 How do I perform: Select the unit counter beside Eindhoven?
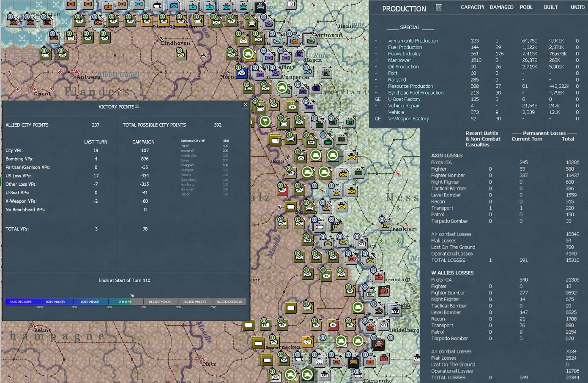point(181,54)
